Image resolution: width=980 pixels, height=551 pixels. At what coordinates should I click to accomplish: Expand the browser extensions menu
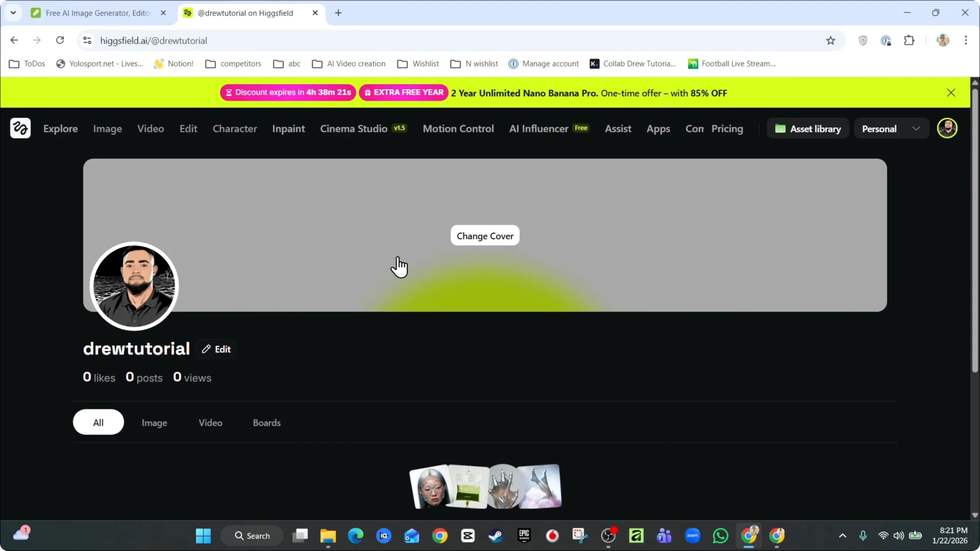click(910, 40)
